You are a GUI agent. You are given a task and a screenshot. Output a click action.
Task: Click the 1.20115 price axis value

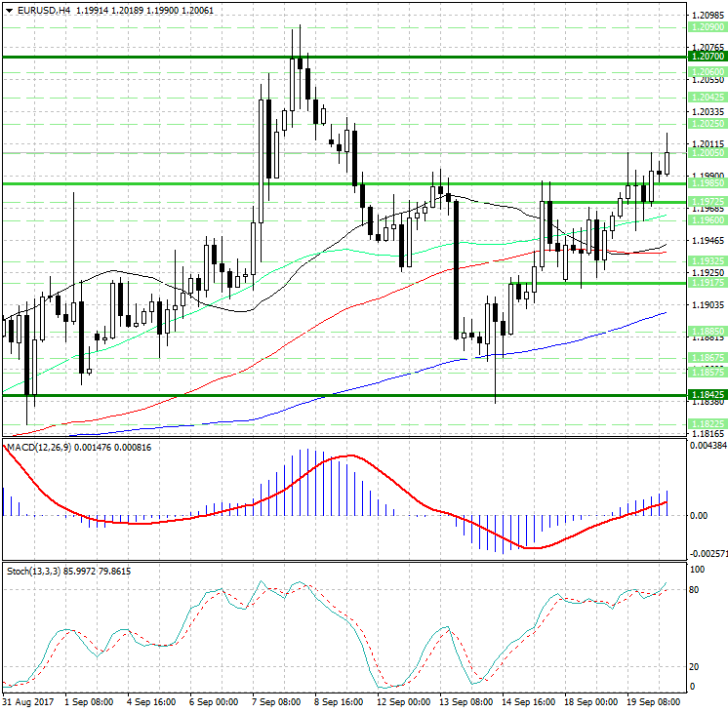(x=708, y=144)
